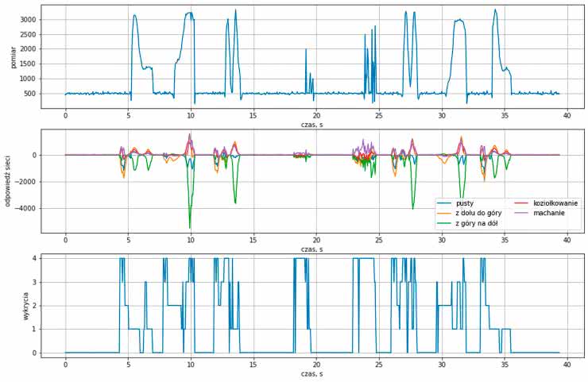Pick the "z góry na dół" legend text
This screenshot has height=382, width=588.
[479, 224]
